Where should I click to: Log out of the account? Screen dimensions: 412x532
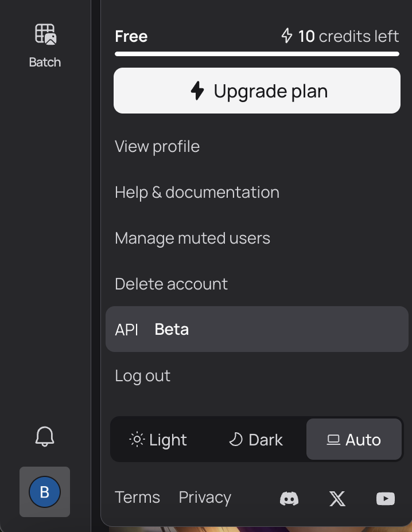pos(142,375)
